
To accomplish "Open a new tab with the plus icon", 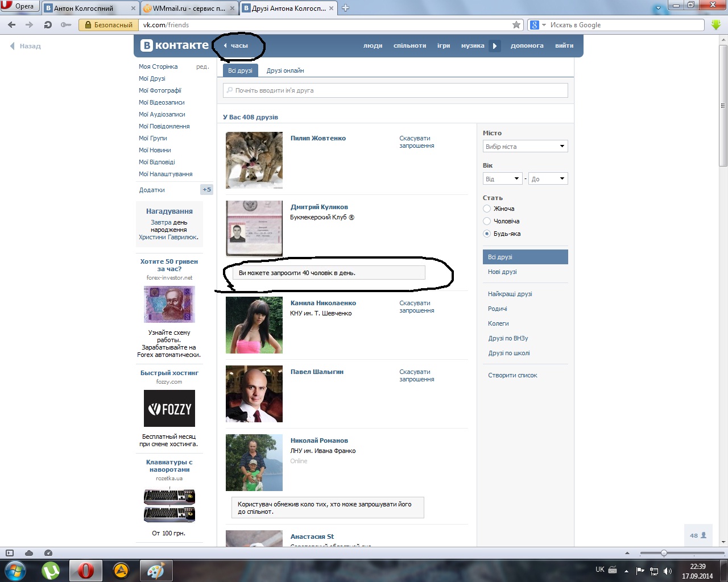I will (x=345, y=8).
